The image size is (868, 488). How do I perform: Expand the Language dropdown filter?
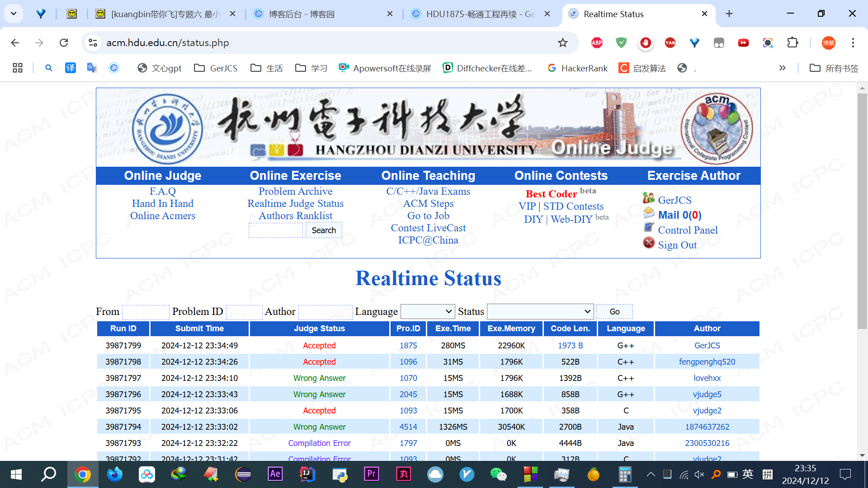pos(427,311)
